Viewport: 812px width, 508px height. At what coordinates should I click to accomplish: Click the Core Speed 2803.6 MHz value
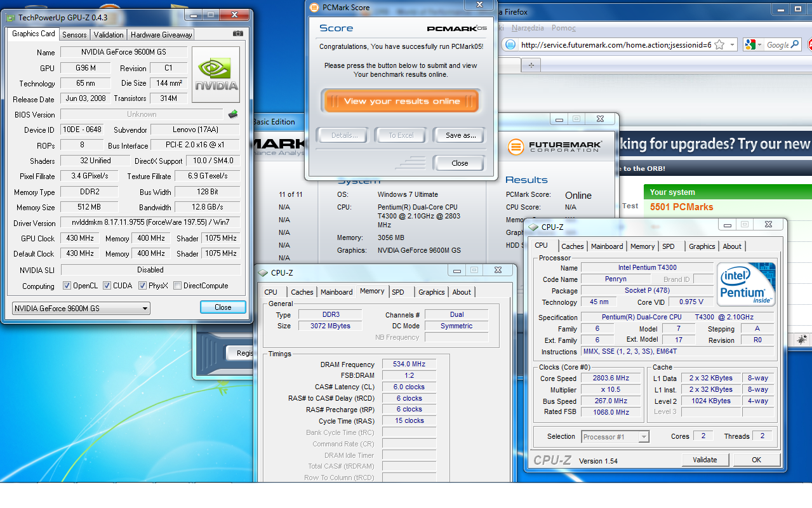pos(611,378)
